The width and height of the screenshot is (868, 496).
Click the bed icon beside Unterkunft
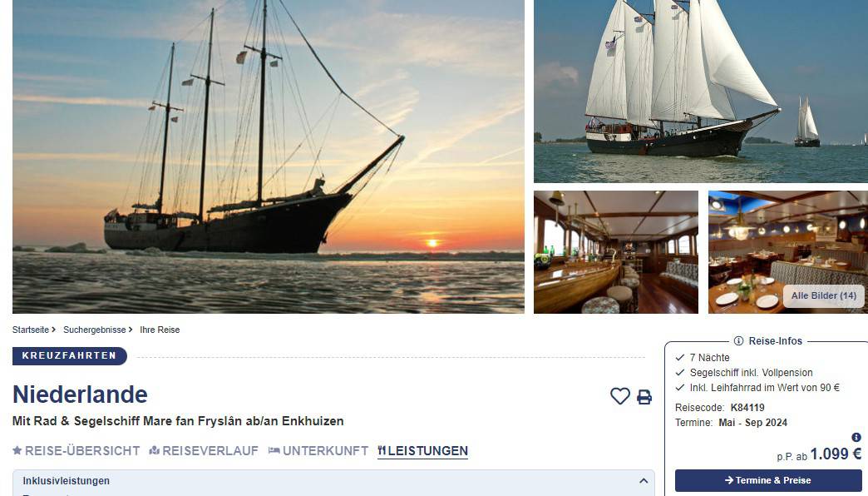tap(274, 450)
